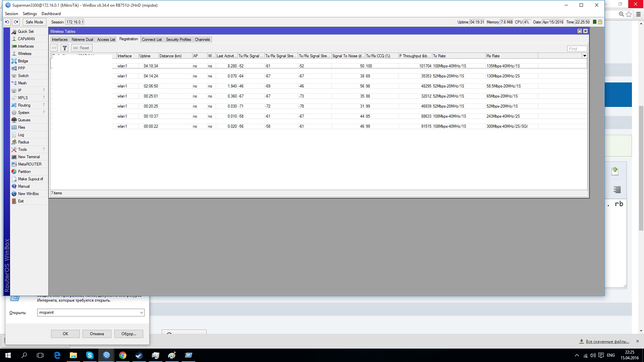
Task: Click the Reset button
Action: point(82,48)
